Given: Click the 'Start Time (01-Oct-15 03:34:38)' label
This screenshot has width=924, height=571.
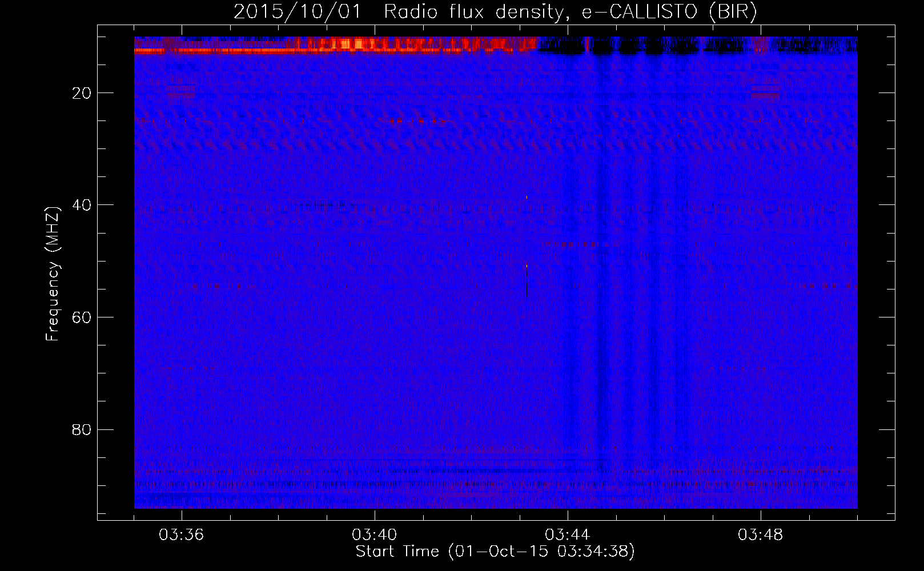Looking at the screenshot, I should [495, 552].
